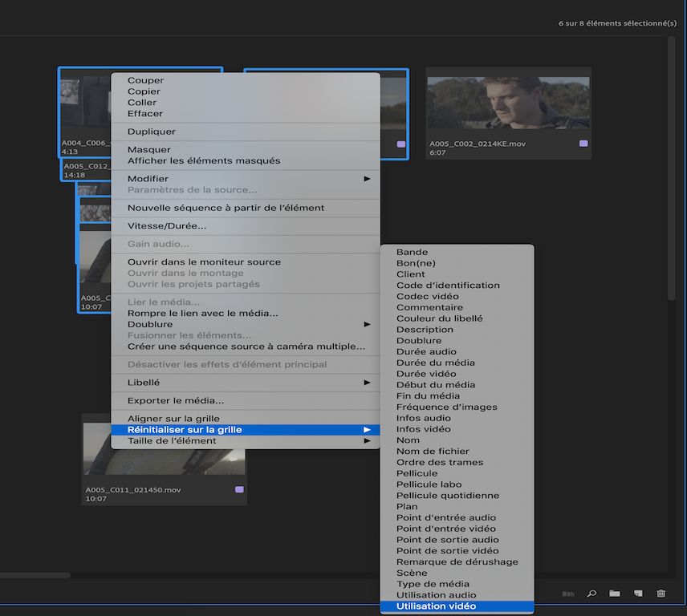
Task: Select Infos audio in submenu
Action: pyautogui.click(x=457, y=418)
